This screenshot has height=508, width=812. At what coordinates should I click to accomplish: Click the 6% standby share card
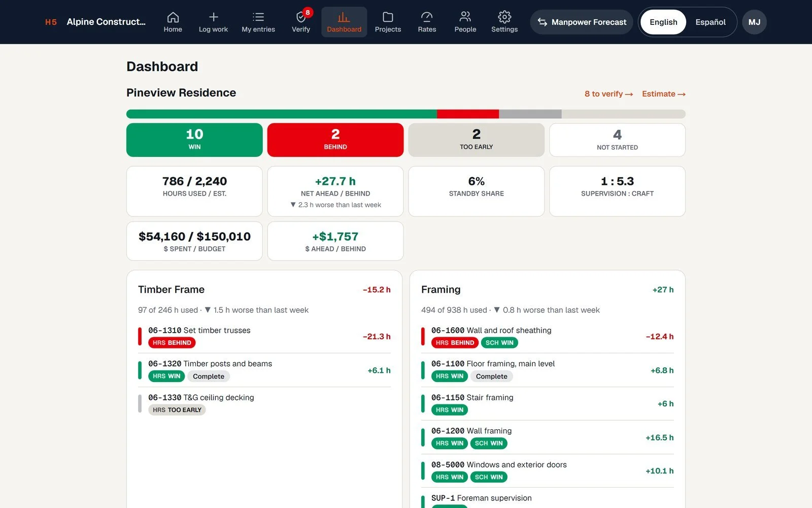tap(477, 192)
